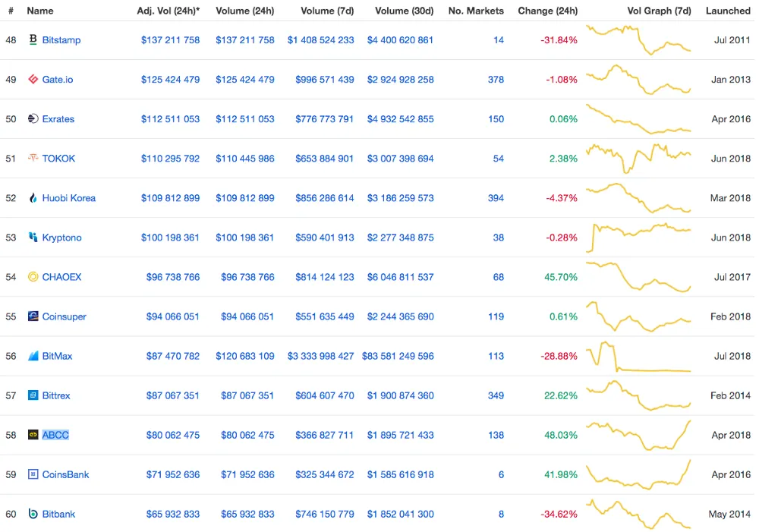Open the BitMax exchange link
The image size is (759, 532).
[57, 356]
